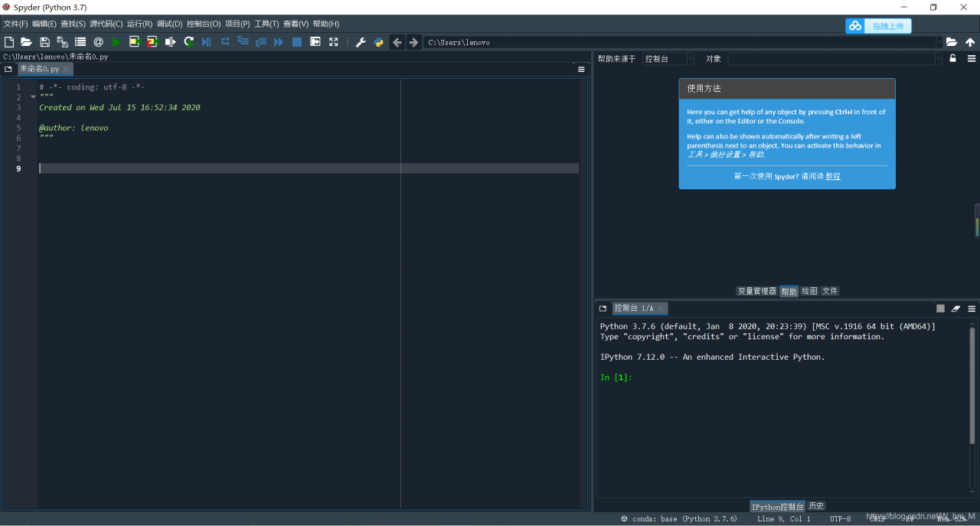Open help source 控制台 dropdown

pyautogui.click(x=668, y=59)
